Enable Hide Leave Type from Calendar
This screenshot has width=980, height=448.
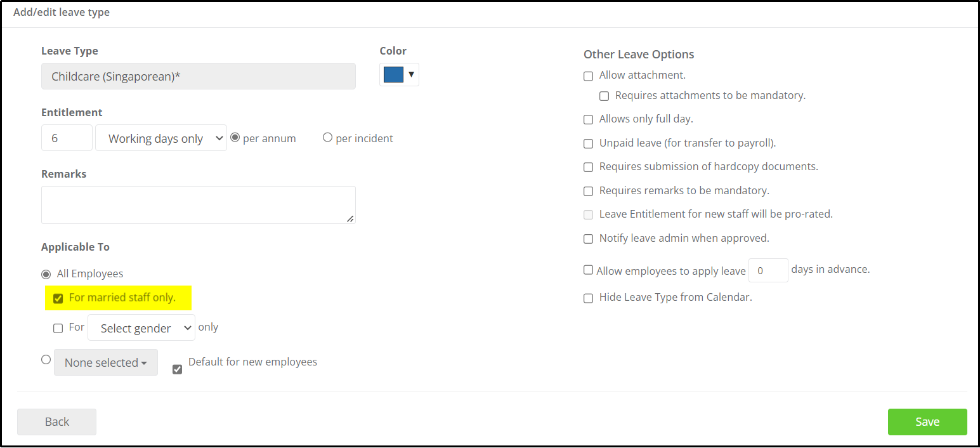coord(589,298)
